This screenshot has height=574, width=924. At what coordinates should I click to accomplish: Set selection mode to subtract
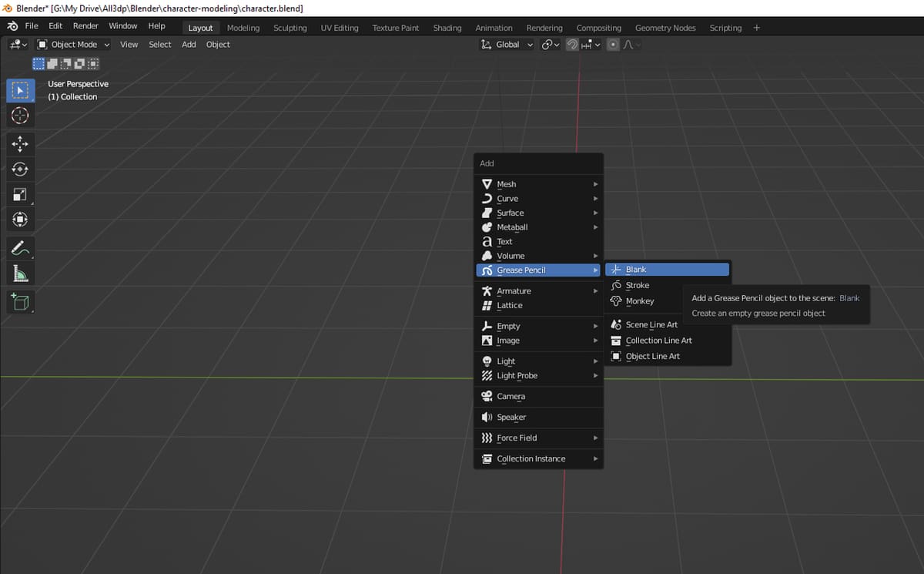(x=65, y=63)
